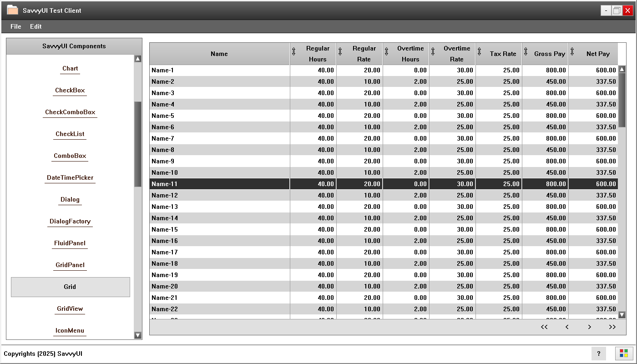Click the grid's vertical scrollbar down arrow
This screenshot has width=637, height=364.
[622, 315]
